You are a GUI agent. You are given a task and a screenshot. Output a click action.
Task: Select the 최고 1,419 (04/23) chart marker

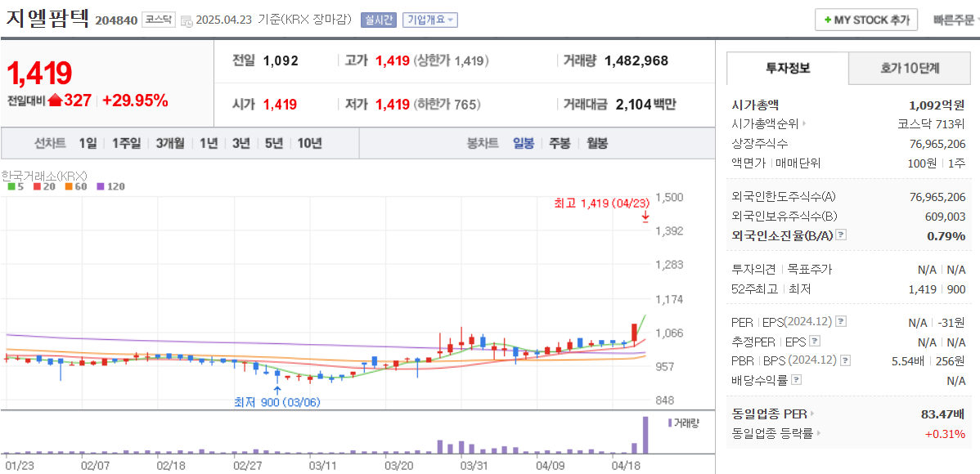603,203
